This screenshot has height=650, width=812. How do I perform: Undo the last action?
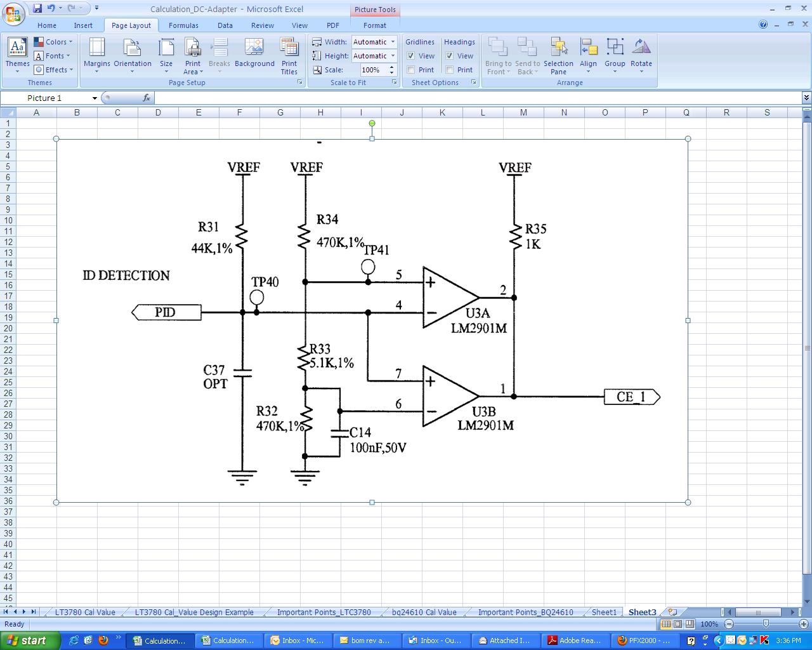point(51,8)
